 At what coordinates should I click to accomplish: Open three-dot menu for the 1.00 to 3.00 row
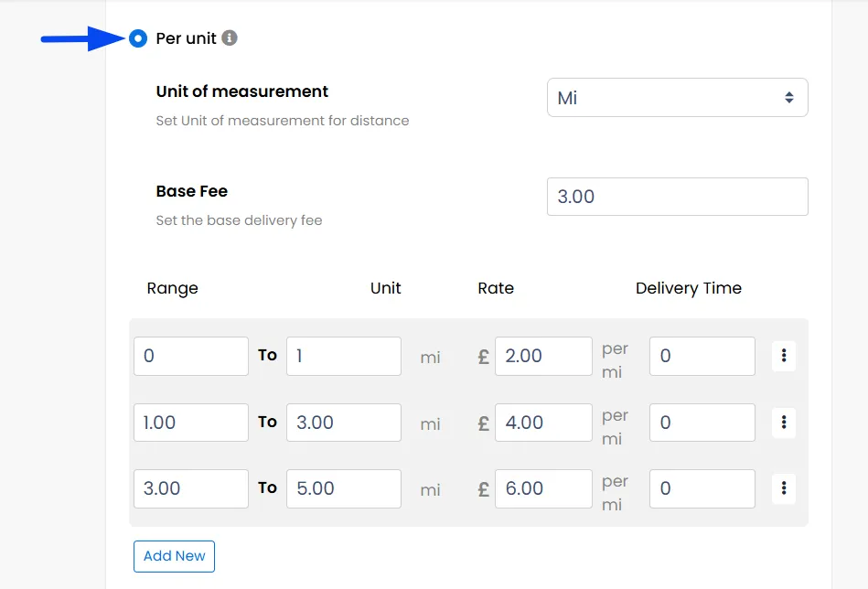pos(783,423)
